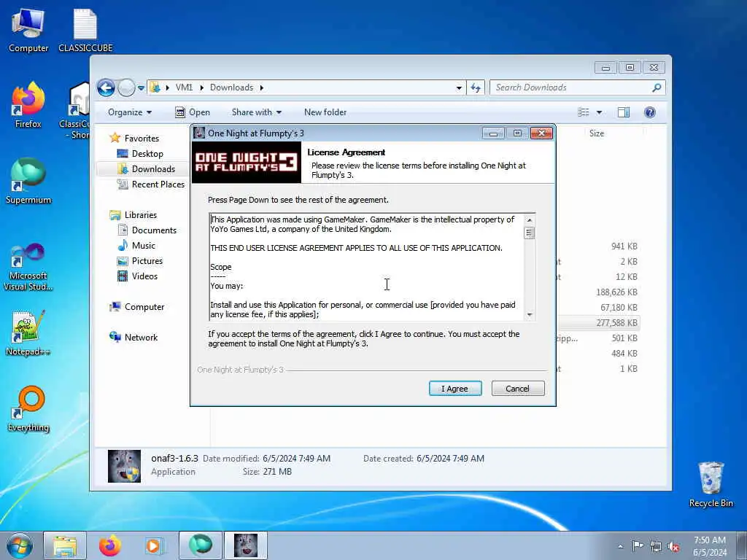747x560 pixels.
Task: Open Microsoft Visual Studio desktop shortcut
Action: (28, 267)
